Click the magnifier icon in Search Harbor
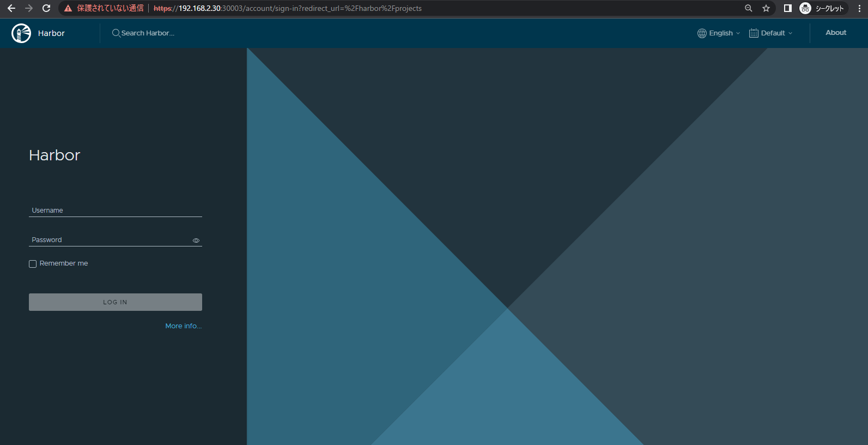This screenshot has height=445, width=868. (x=116, y=33)
